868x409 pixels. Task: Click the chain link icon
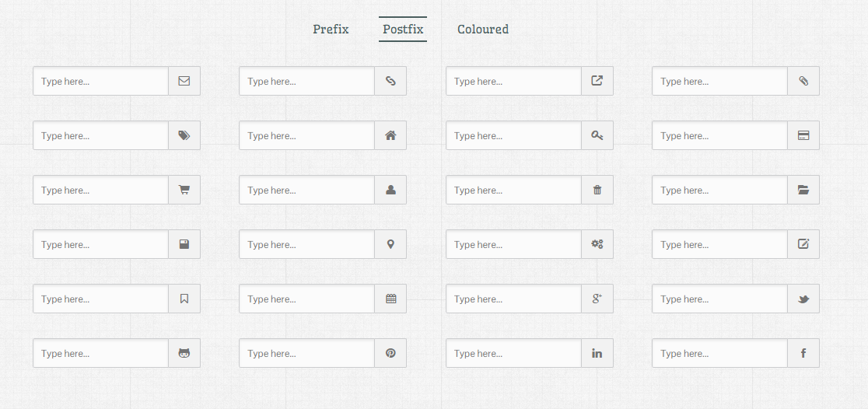390,81
